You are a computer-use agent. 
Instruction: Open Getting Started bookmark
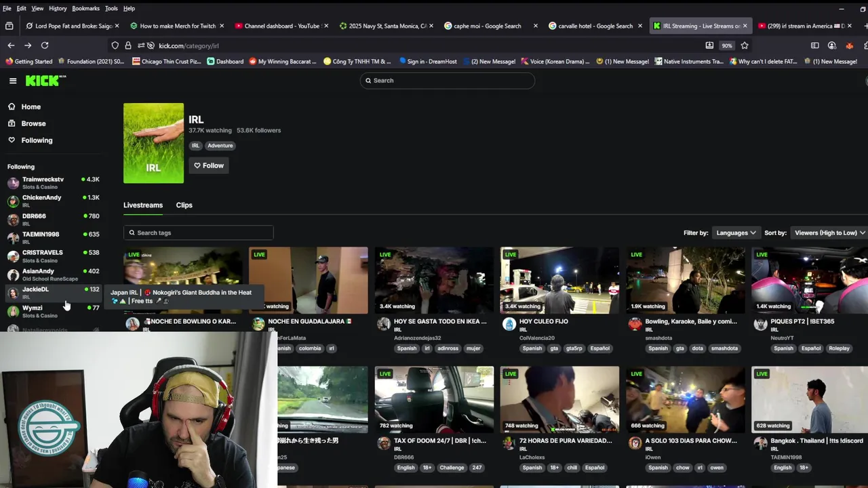click(x=28, y=61)
